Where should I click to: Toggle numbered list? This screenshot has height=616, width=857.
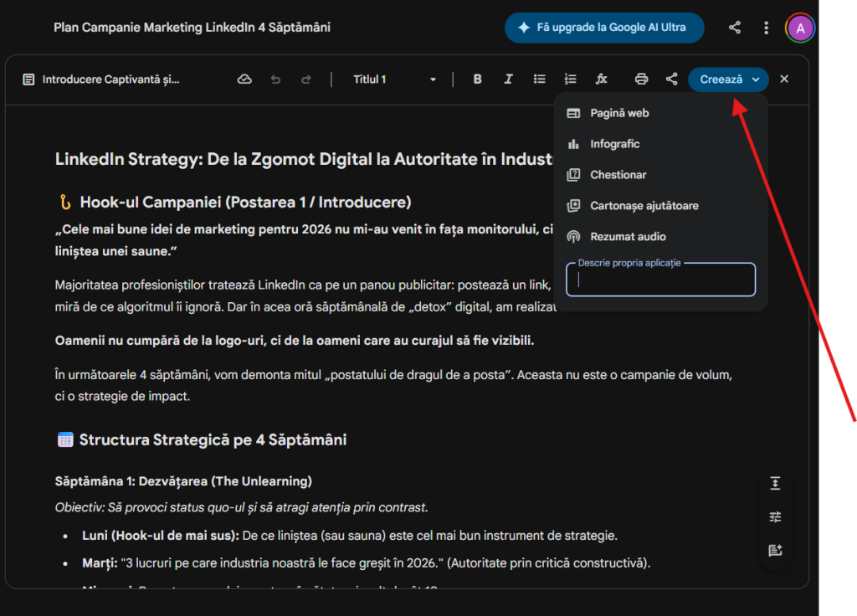[x=570, y=80]
